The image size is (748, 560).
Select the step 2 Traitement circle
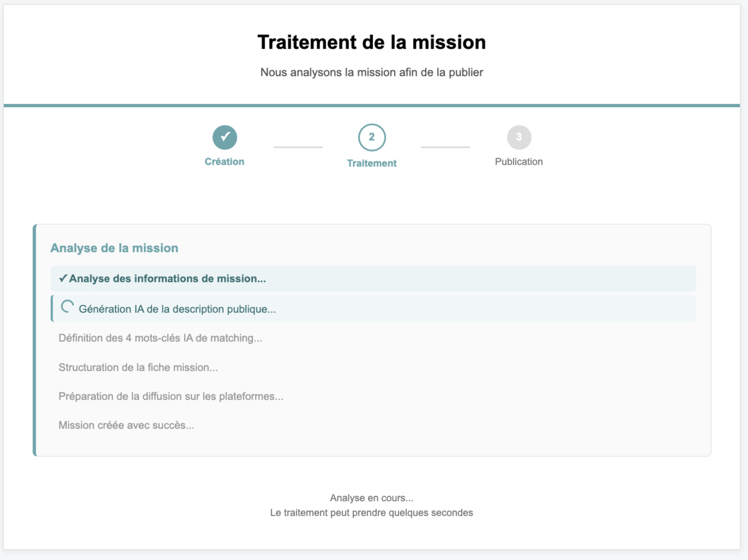(x=372, y=138)
